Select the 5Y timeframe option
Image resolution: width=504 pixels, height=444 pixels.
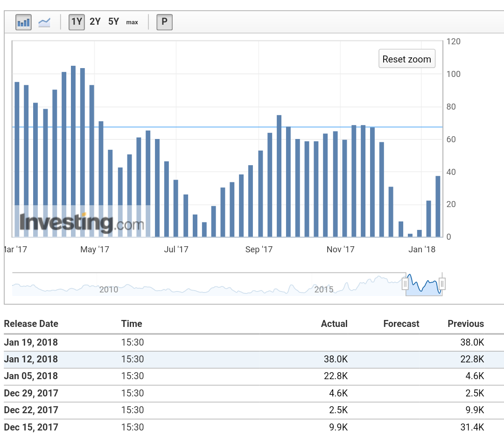click(113, 21)
